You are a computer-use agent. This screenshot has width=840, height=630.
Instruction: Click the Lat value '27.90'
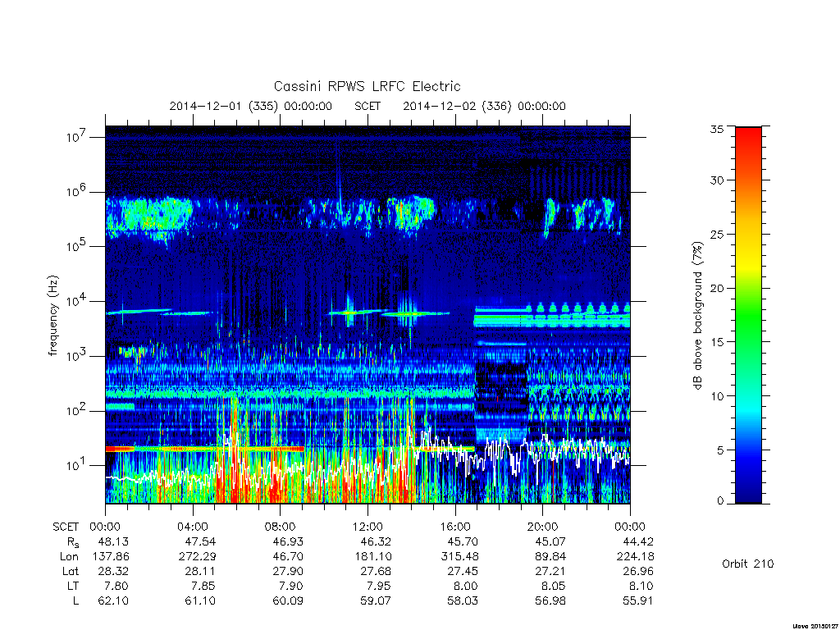tap(288, 571)
